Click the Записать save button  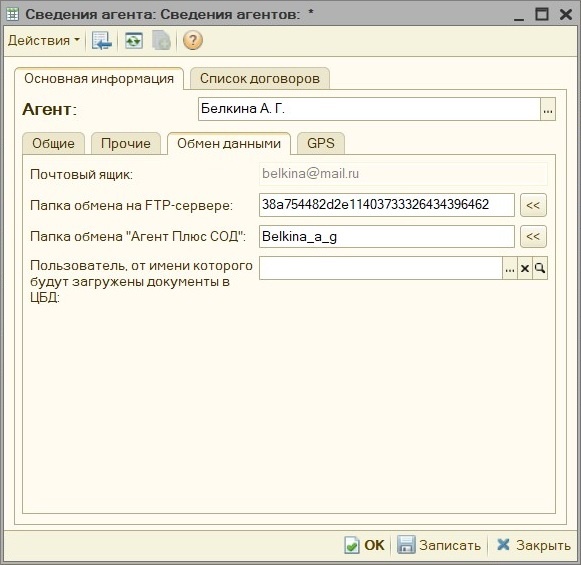click(x=439, y=545)
